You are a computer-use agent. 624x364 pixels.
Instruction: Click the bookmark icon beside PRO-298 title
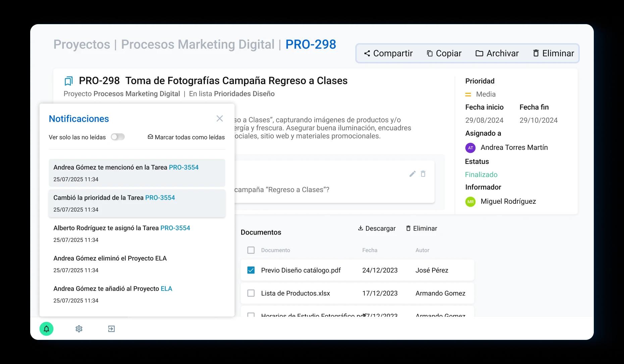[68, 81]
